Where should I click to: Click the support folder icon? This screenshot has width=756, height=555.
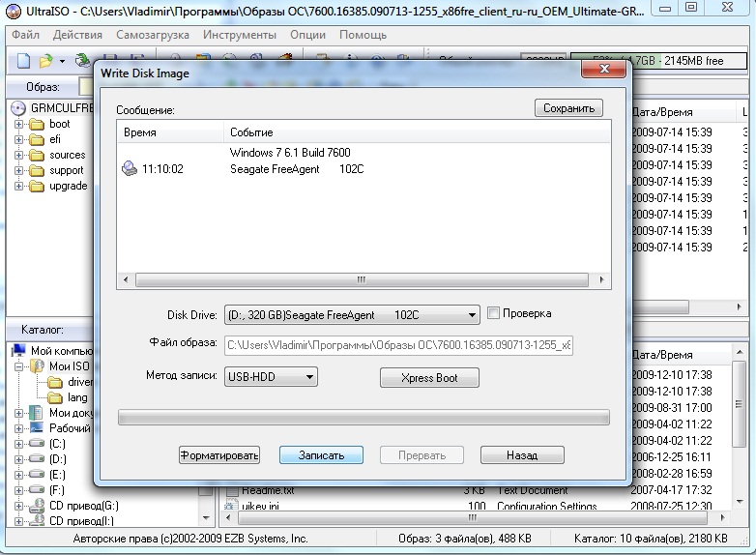click(37, 171)
